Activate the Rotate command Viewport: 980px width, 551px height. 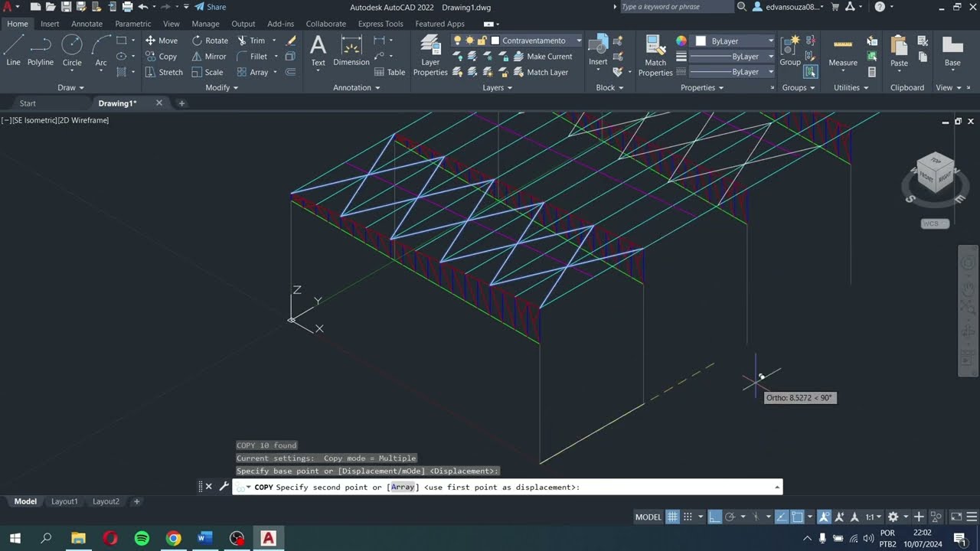click(x=210, y=41)
